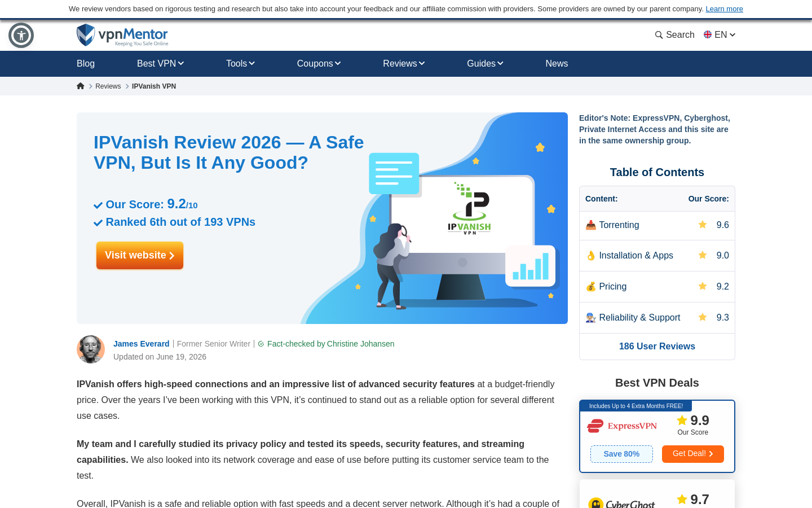Click the IPVanish monitor illustration
Image resolution: width=812 pixels, height=508 pixels.
pos(463,238)
